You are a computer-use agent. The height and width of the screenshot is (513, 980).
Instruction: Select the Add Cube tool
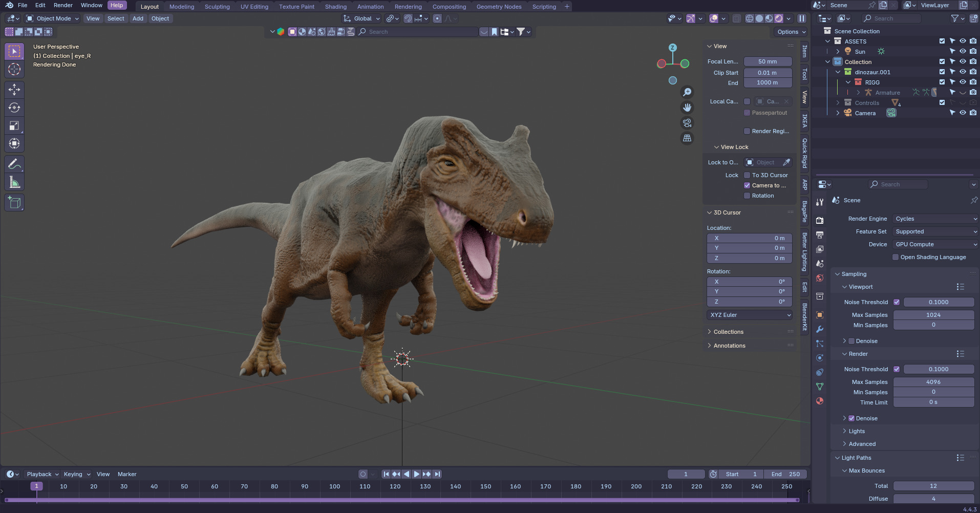click(14, 203)
